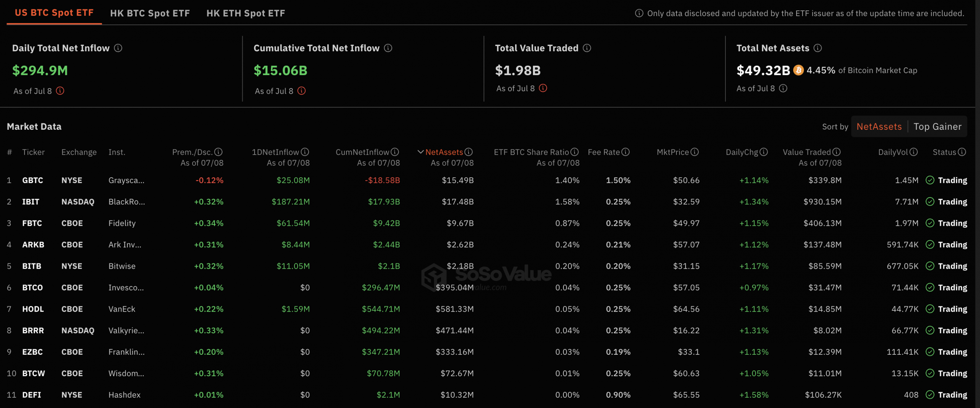
Task: Click GBTC 1.50% fee rate value
Action: coord(618,180)
